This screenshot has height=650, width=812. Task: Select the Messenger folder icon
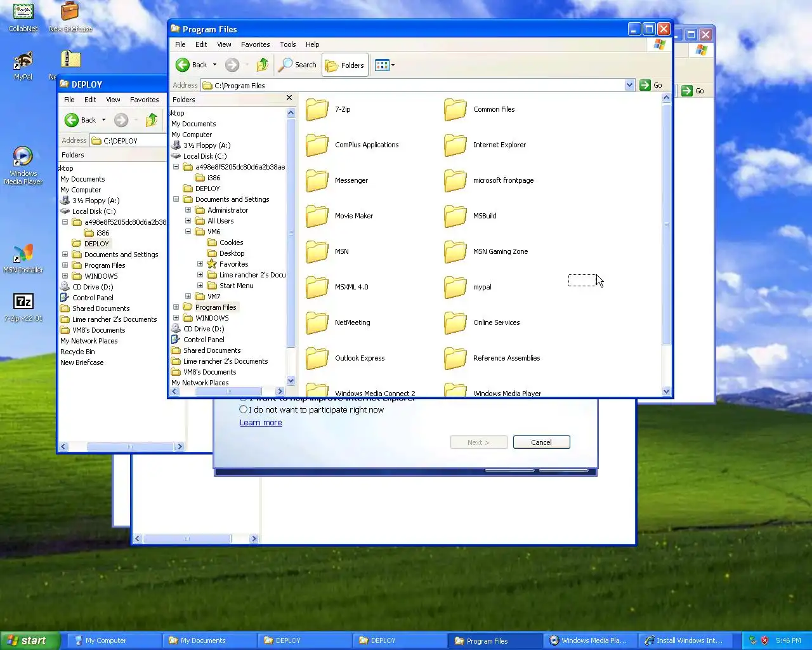(317, 180)
